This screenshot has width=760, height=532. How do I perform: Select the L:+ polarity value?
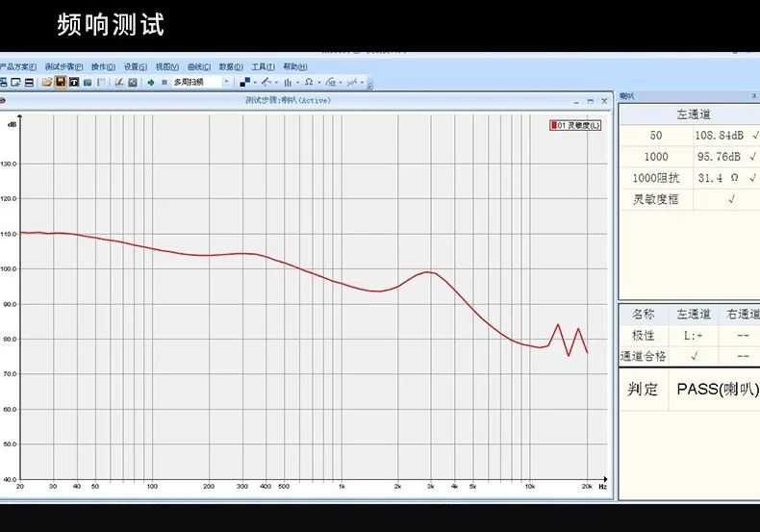coord(693,336)
